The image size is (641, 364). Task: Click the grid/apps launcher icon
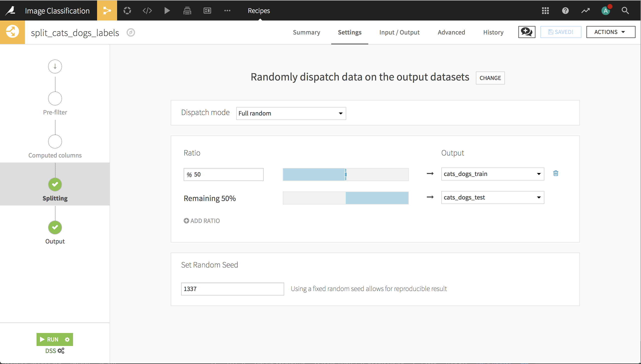(545, 10)
